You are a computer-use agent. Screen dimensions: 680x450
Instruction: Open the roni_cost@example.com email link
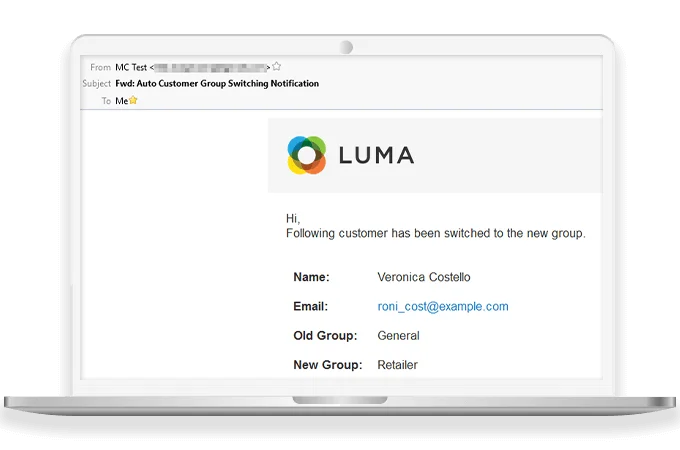click(443, 307)
